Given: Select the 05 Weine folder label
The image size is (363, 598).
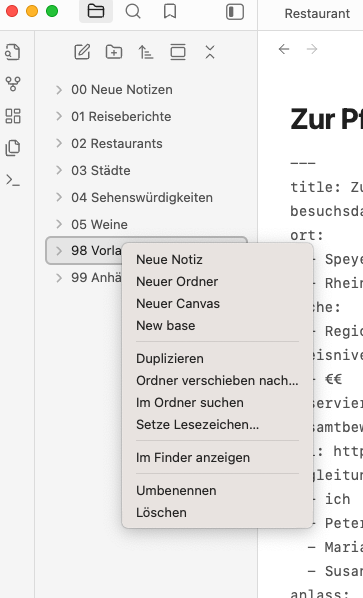Looking at the screenshot, I should 99,224.
